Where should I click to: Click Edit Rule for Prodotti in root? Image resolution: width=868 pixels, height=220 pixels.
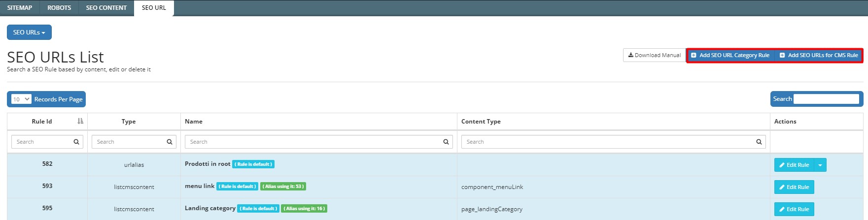(x=794, y=165)
